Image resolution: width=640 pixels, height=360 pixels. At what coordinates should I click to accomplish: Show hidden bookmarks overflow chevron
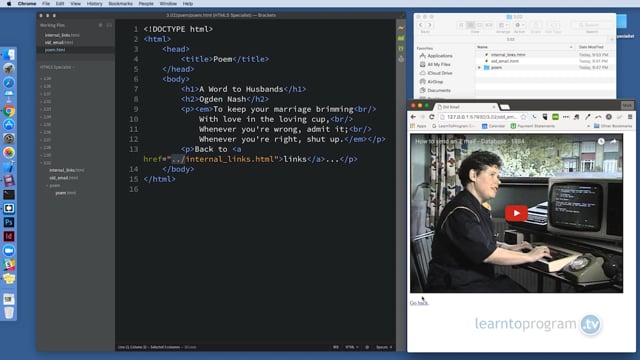[x=588, y=126]
